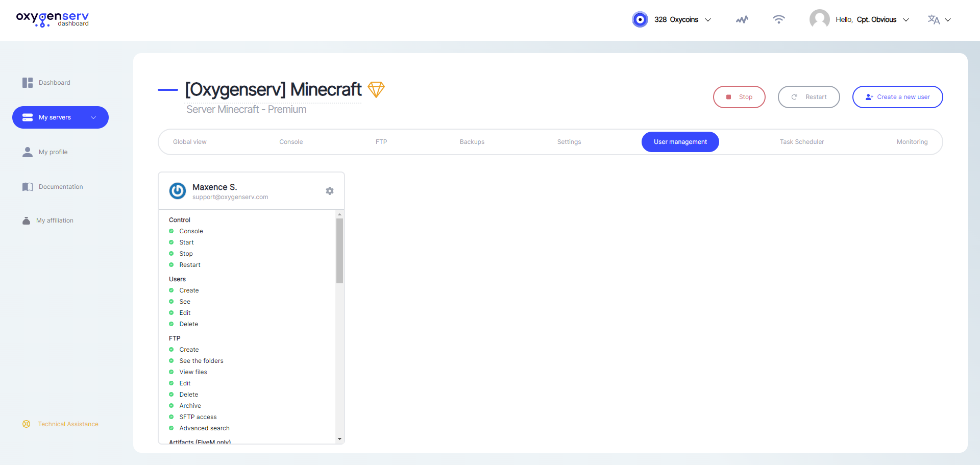Click the Oxygenserv dashboard logo
This screenshot has width=980, height=465.
tap(53, 19)
